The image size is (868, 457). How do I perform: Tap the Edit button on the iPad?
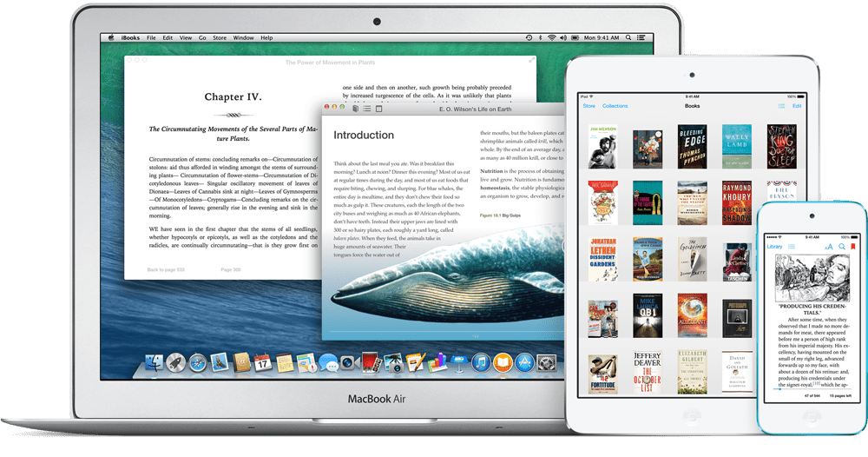(x=797, y=106)
